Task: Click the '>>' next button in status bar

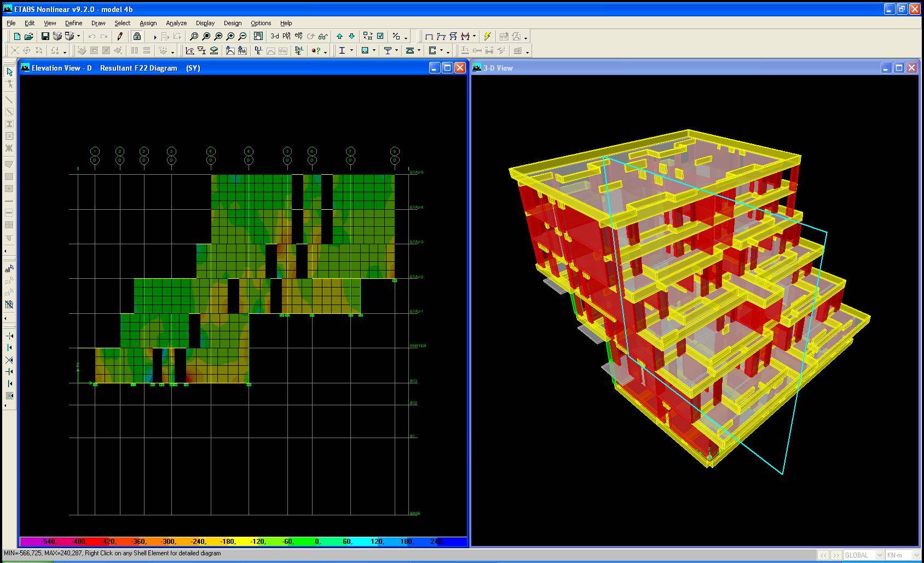Action: coord(836,555)
